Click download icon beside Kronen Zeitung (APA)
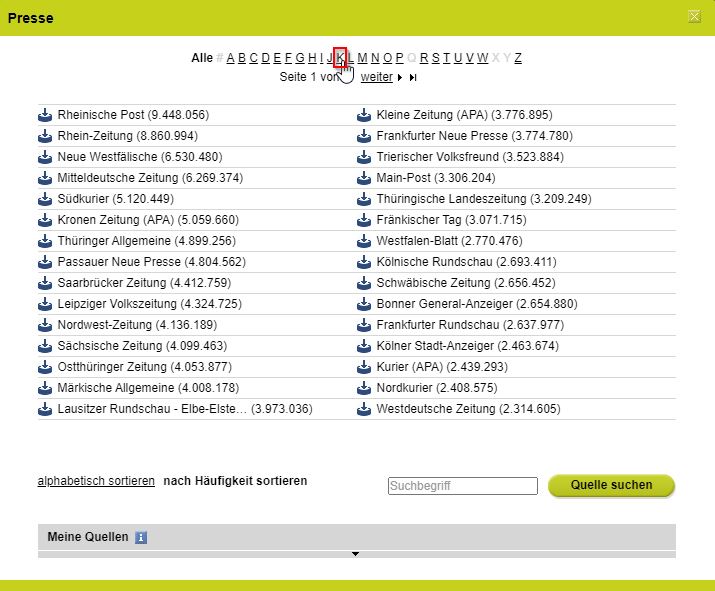Image resolution: width=715 pixels, height=591 pixels. coord(45,220)
